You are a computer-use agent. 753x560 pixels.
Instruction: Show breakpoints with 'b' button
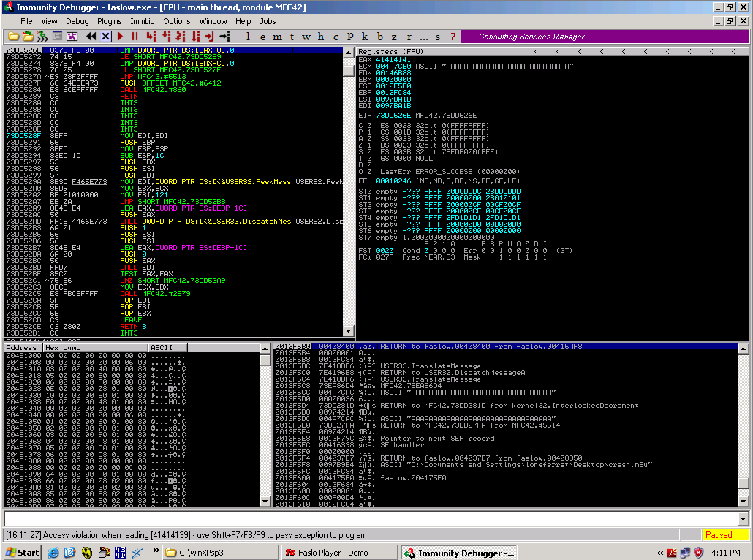pyautogui.click(x=380, y=37)
